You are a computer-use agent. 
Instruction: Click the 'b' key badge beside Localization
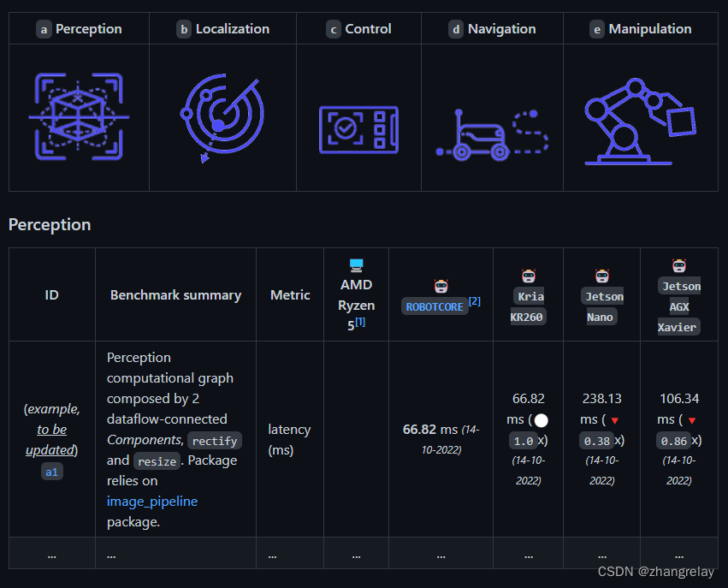click(x=184, y=29)
